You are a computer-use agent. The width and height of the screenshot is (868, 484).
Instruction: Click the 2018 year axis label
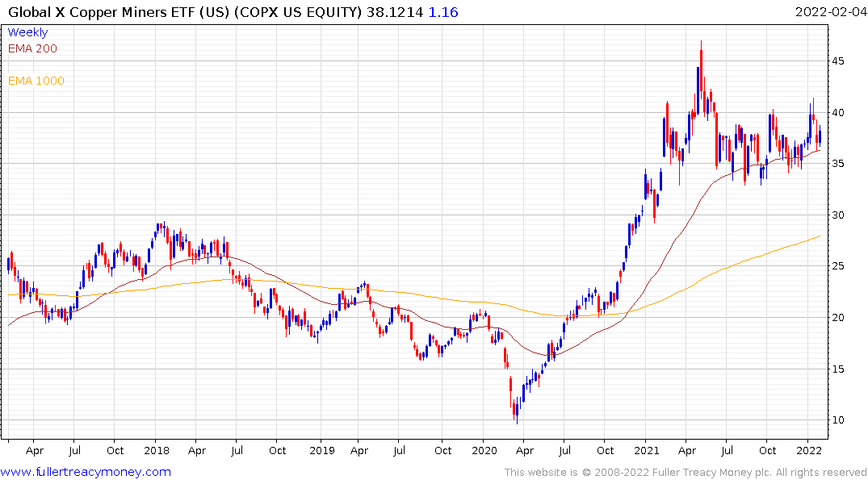[x=156, y=450]
